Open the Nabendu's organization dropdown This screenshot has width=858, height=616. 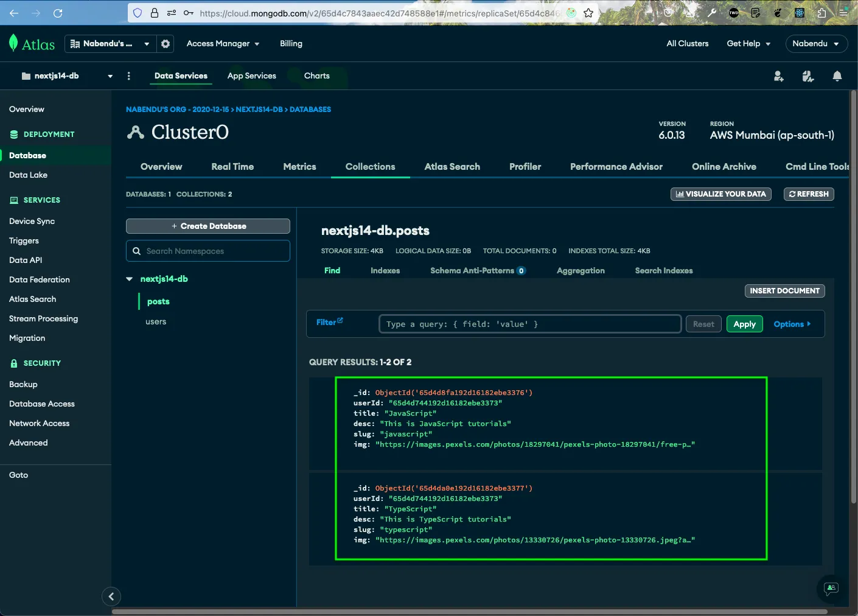click(110, 44)
